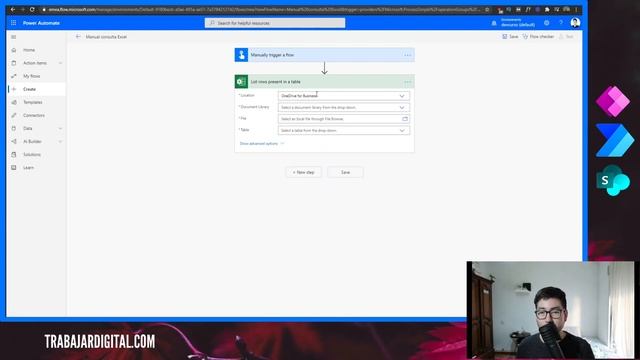Open Templates in the sidebar
This screenshot has height=360, width=640.
click(33, 102)
